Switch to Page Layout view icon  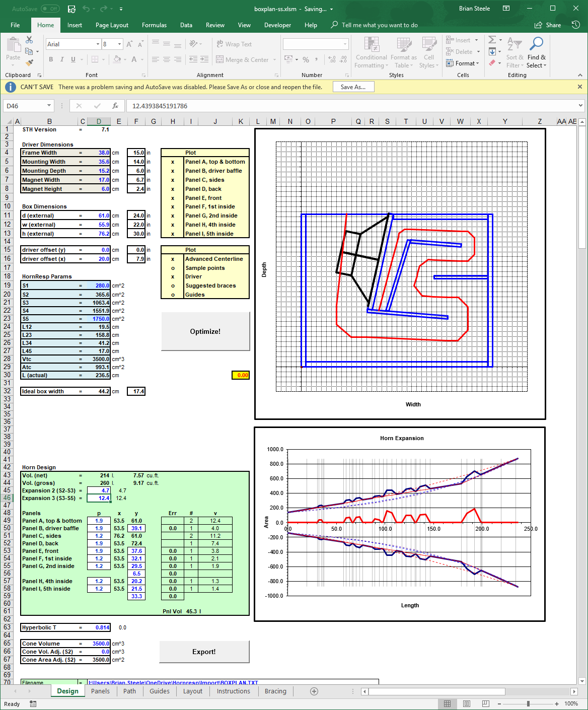coord(467,703)
